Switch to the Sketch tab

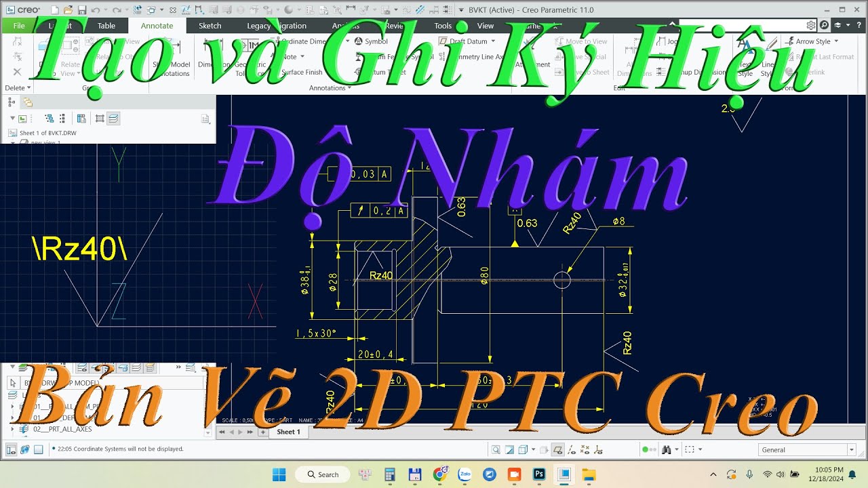pyautogui.click(x=210, y=26)
